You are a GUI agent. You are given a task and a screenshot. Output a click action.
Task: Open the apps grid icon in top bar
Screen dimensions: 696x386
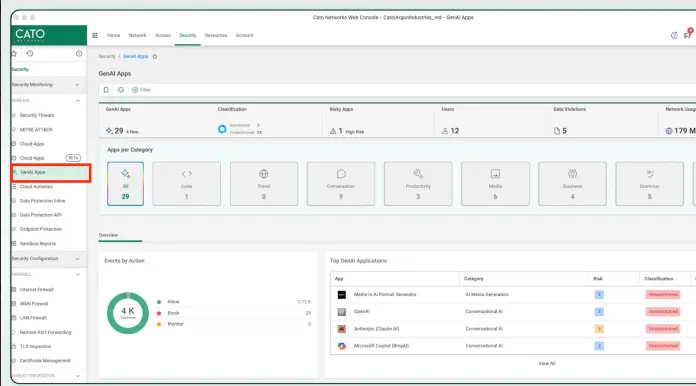coord(95,35)
